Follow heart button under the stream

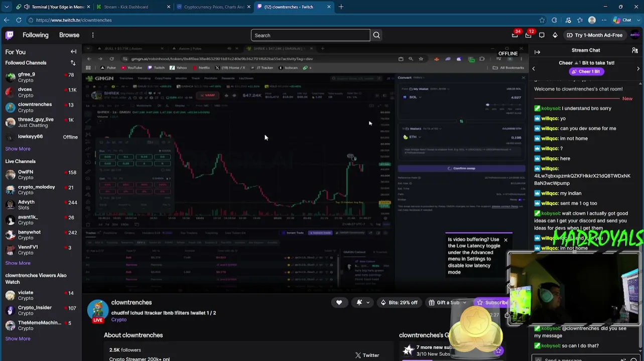[x=339, y=302]
